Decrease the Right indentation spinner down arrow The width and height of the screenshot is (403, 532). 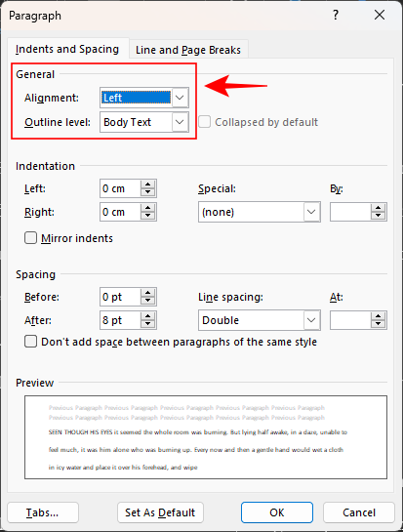pyautogui.click(x=147, y=216)
